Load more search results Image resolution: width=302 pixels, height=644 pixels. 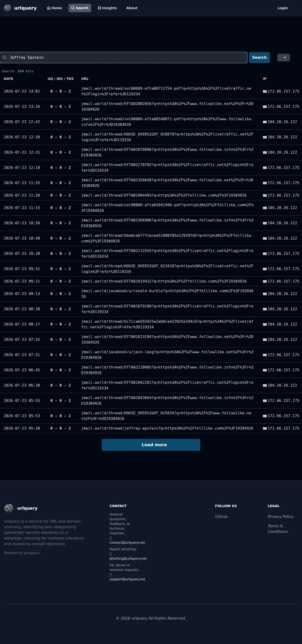[151, 445]
